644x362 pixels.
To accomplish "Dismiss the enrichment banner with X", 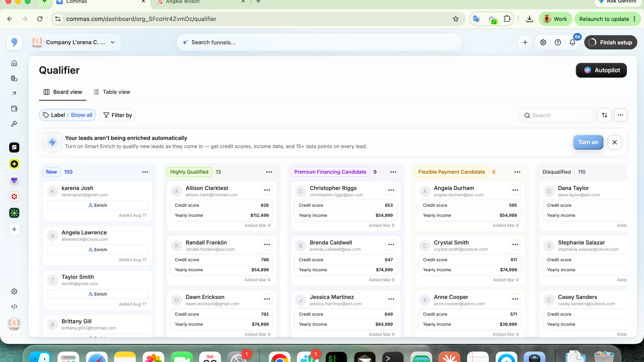I will [614, 142].
